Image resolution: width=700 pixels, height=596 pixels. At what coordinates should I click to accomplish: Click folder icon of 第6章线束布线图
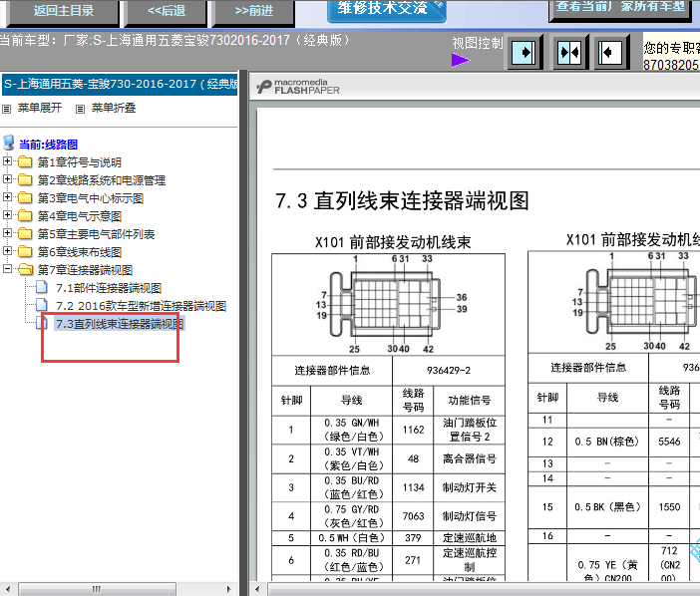point(25,251)
